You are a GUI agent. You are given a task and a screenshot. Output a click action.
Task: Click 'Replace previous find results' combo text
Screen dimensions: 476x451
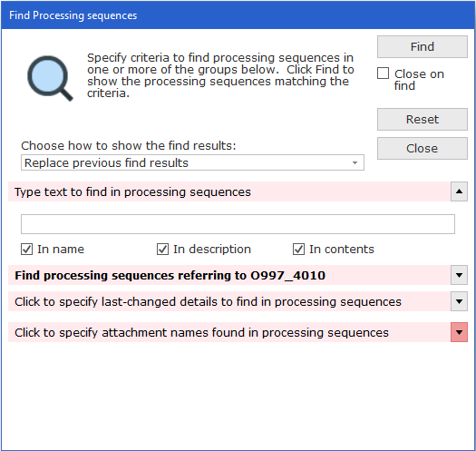coord(106,163)
